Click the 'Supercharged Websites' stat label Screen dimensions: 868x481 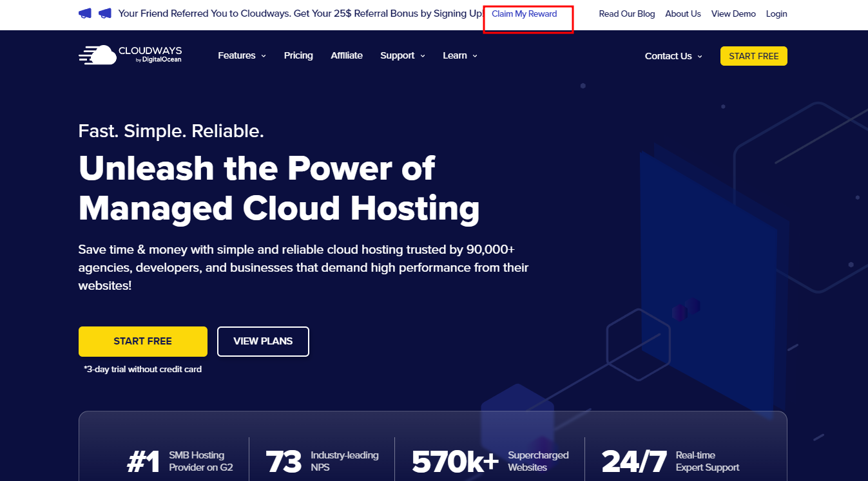pos(538,461)
